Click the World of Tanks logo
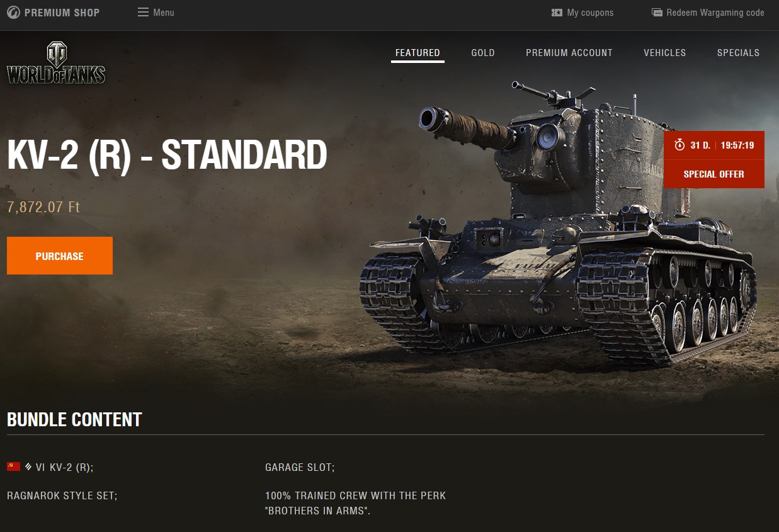779x532 pixels. tap(56, 63)
